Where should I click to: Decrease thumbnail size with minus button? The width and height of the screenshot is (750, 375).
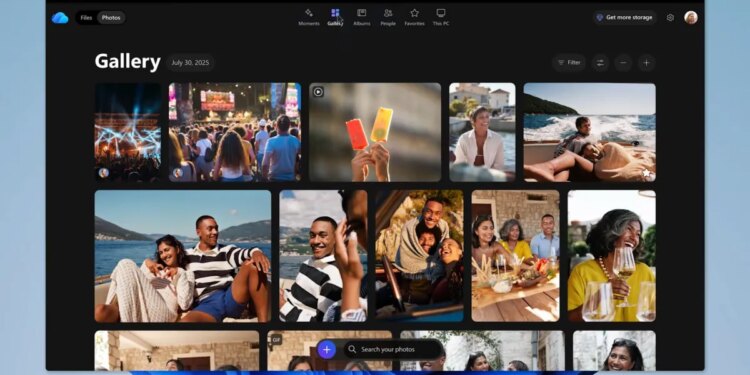point(623,63)
